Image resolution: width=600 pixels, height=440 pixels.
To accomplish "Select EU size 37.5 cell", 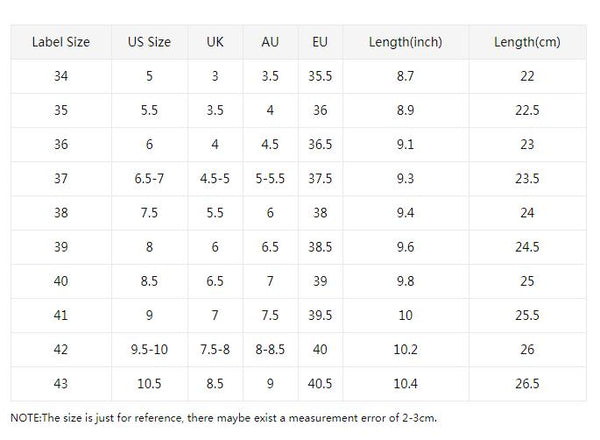I will click(x=320, y=179).
